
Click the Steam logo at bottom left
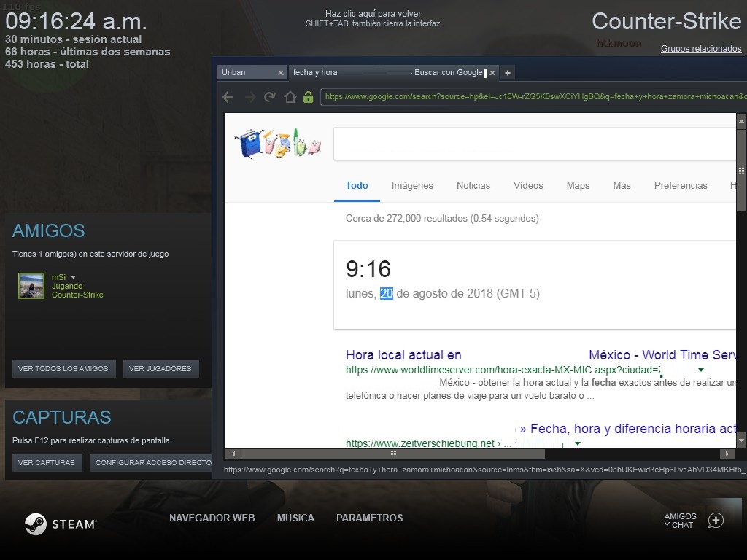[60, 524]
